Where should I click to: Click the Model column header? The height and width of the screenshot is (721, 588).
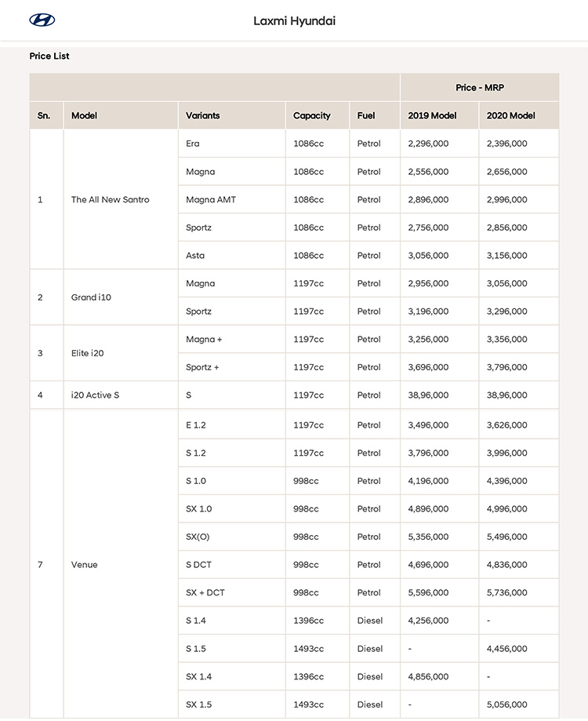coord(84,115)
